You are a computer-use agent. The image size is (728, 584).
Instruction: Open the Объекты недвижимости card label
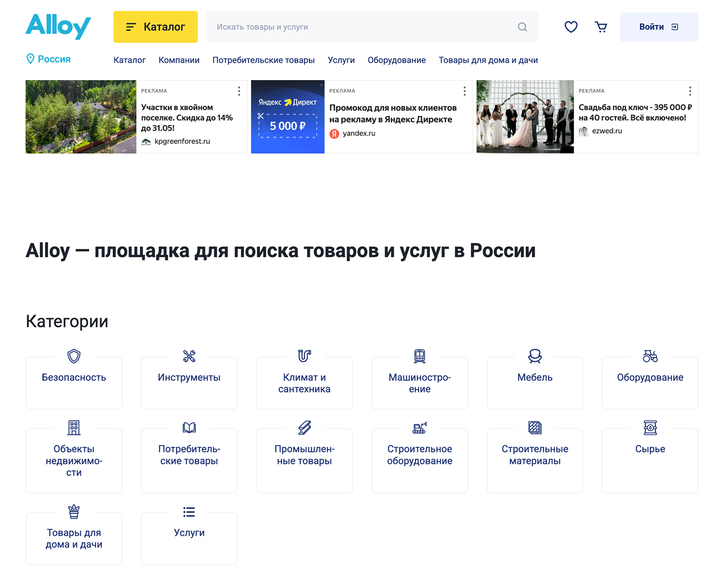(74, 461)
